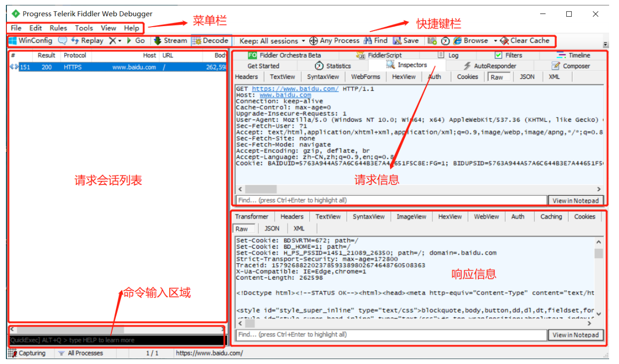
Task: Click https://www.baidu.com/ link in request
Action: 295,89
